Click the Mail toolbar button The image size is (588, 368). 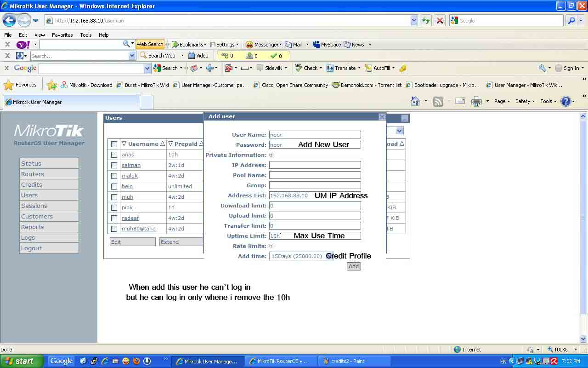click(294, 45)
